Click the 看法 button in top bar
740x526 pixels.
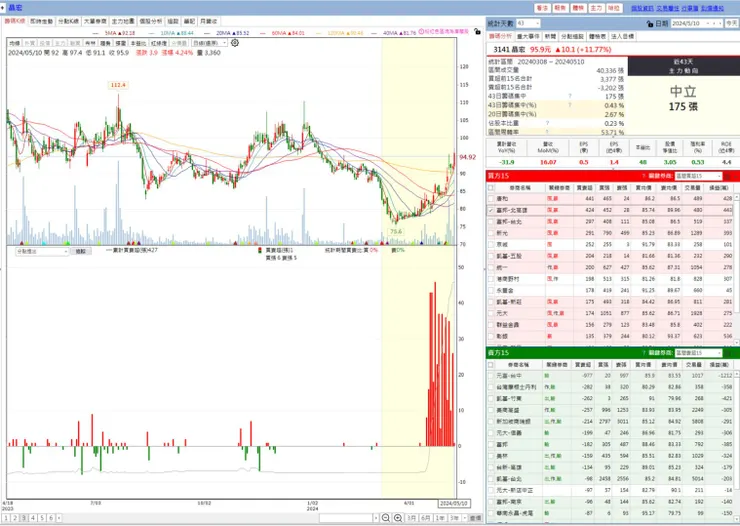542,8
